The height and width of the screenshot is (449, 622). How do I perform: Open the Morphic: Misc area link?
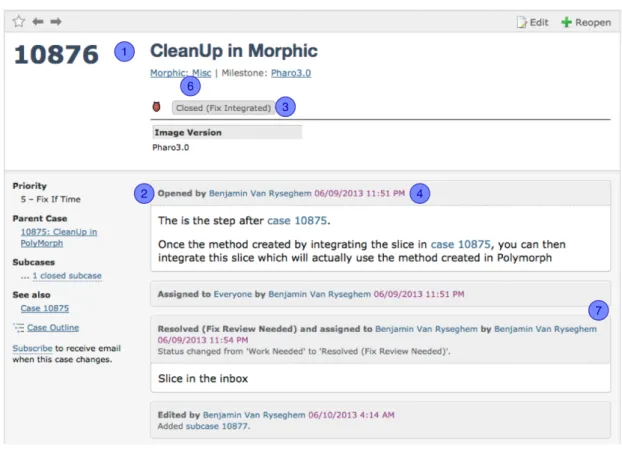(180, 73)
